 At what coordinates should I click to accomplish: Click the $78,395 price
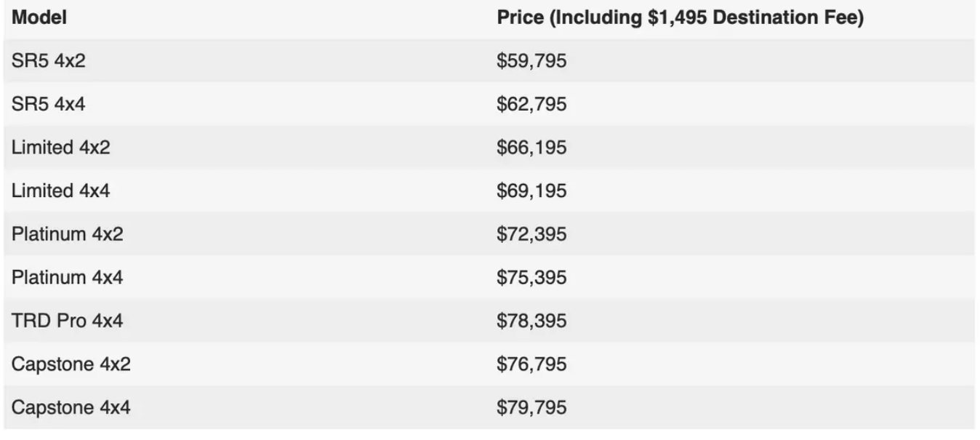[531, 321]
